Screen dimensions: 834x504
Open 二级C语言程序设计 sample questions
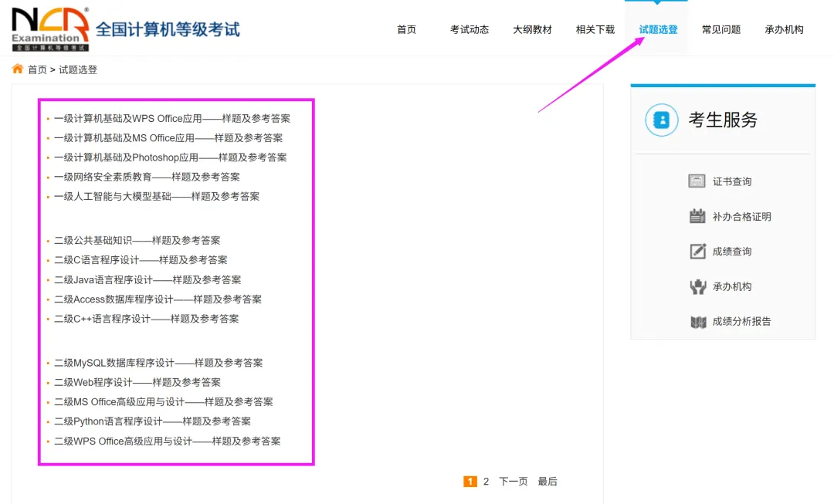141,260
